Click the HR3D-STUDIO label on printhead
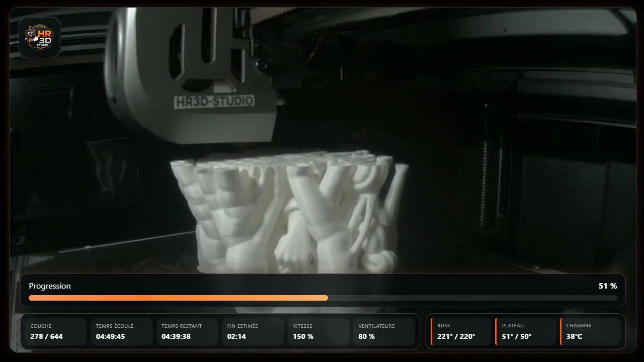 pos(214,102)
